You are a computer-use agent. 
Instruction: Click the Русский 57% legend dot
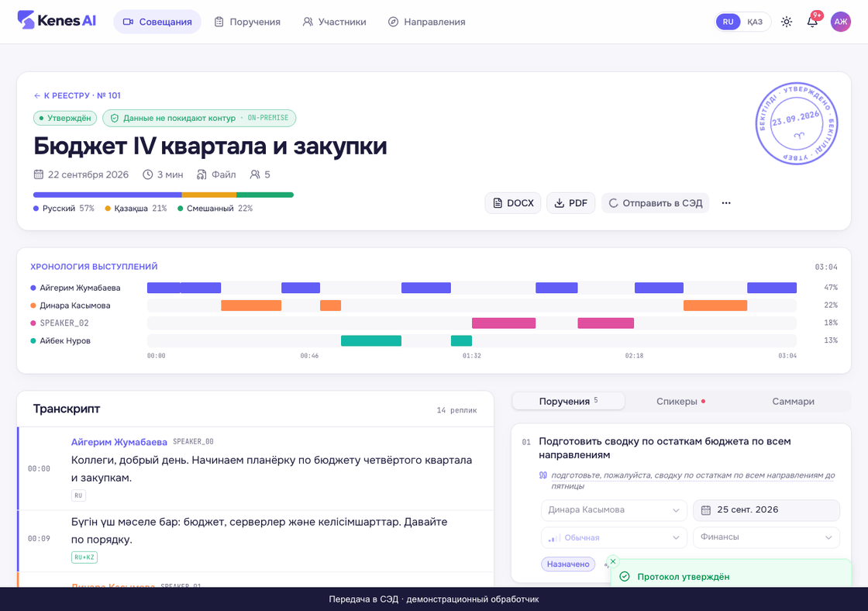[36, 209]
